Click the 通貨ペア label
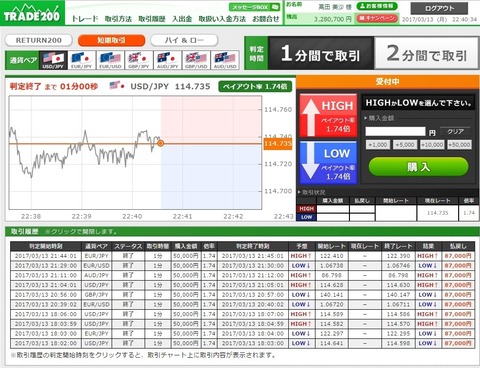Image resolution: width=480 pixels, height=368 pixels. [22, 60]
